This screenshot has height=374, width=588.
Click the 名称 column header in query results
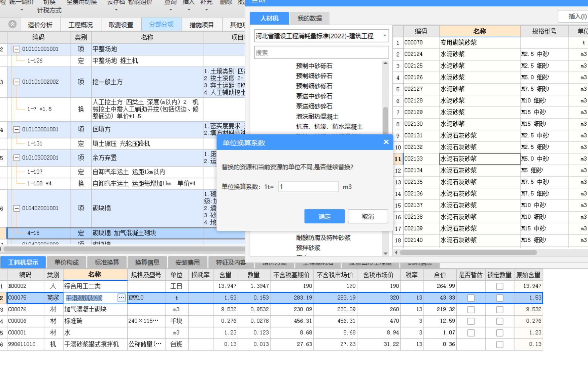pos(480,31)
